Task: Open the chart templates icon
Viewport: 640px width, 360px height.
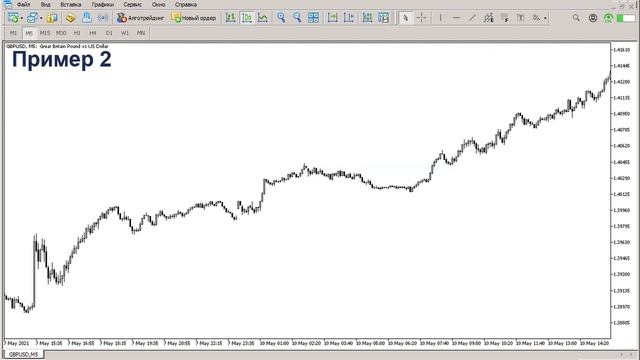Action: [x=384, y=18]
